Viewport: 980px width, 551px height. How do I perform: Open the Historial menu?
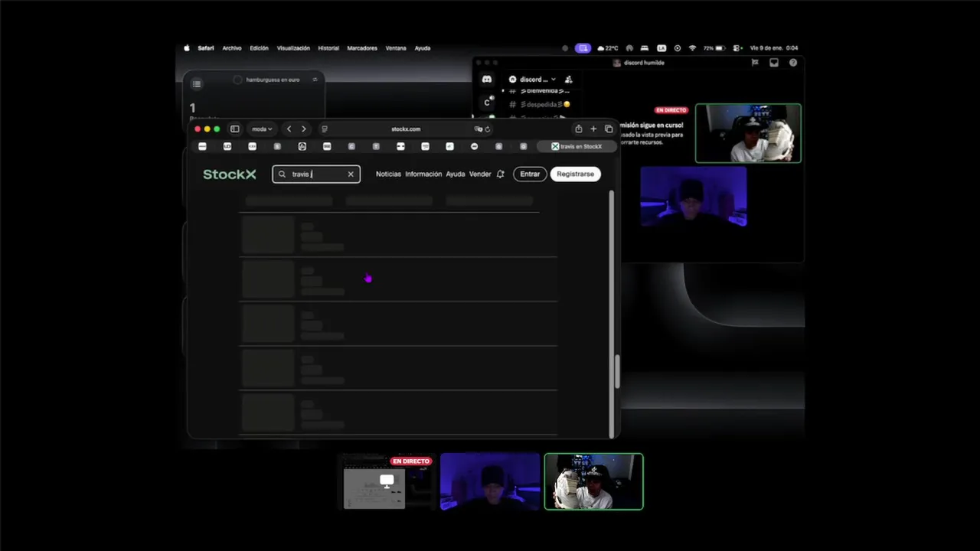(x=328, y=48)
